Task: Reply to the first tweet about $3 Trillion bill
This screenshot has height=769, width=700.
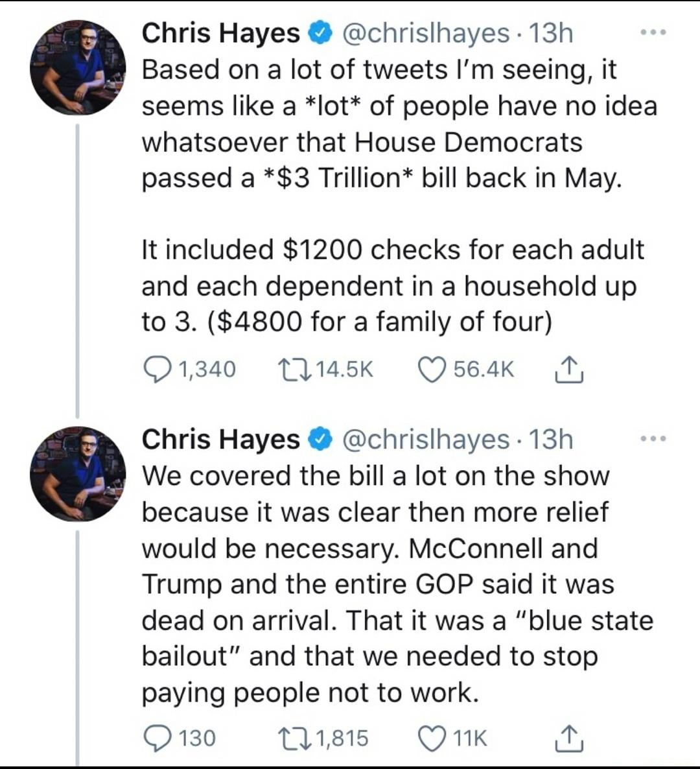Action: (x=155, y=370)
